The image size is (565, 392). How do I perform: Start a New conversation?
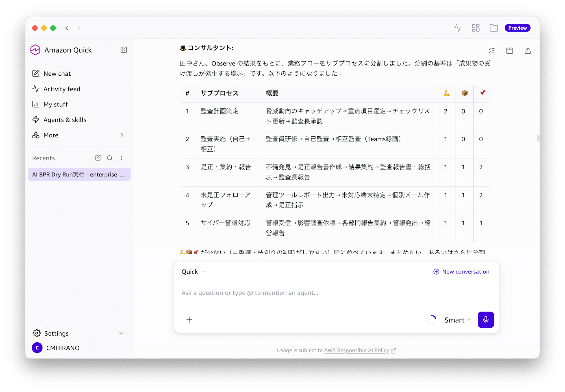click(461, 272)
